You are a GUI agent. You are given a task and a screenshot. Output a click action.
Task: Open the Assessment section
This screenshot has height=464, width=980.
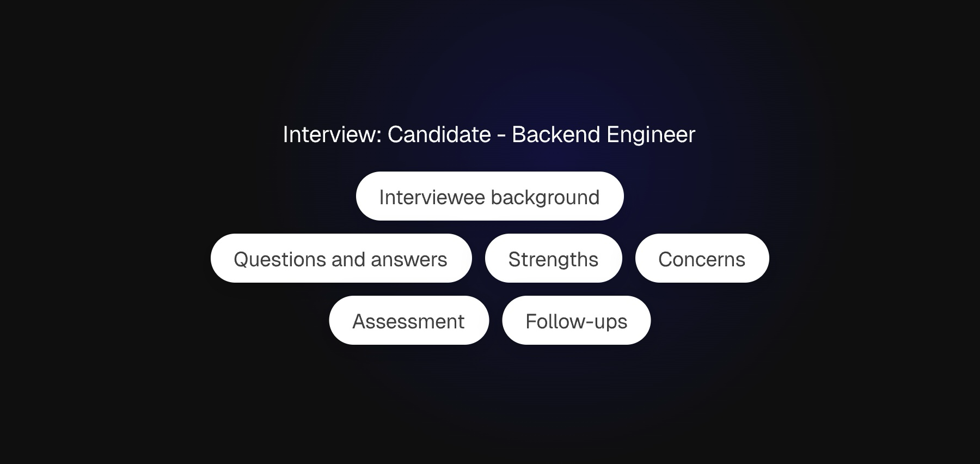point(409,320)
